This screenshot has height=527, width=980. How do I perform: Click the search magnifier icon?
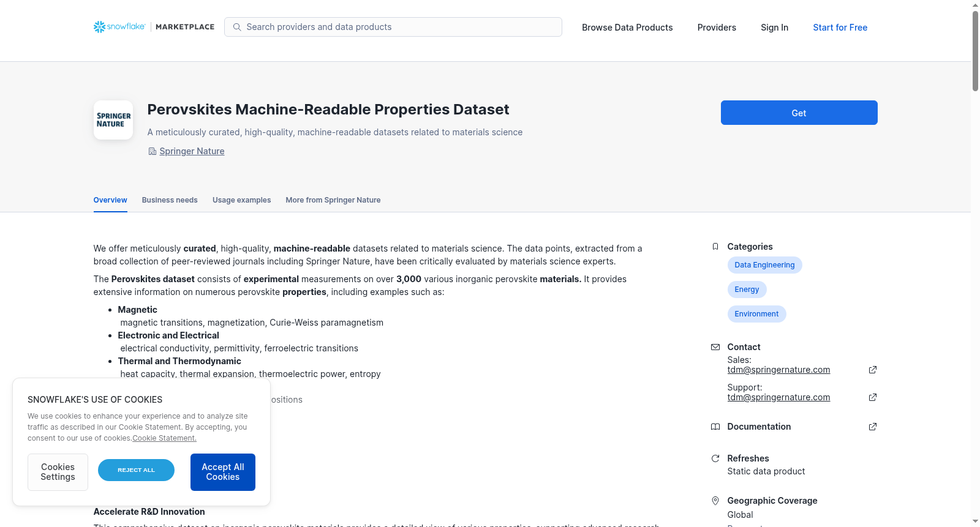click(x=237, y=27)
